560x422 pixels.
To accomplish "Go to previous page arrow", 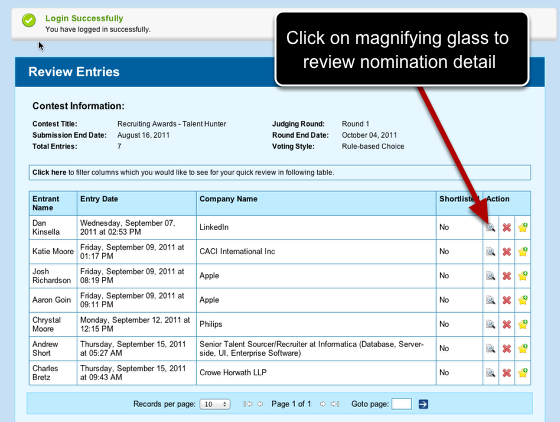I will [x=260, y=404].
